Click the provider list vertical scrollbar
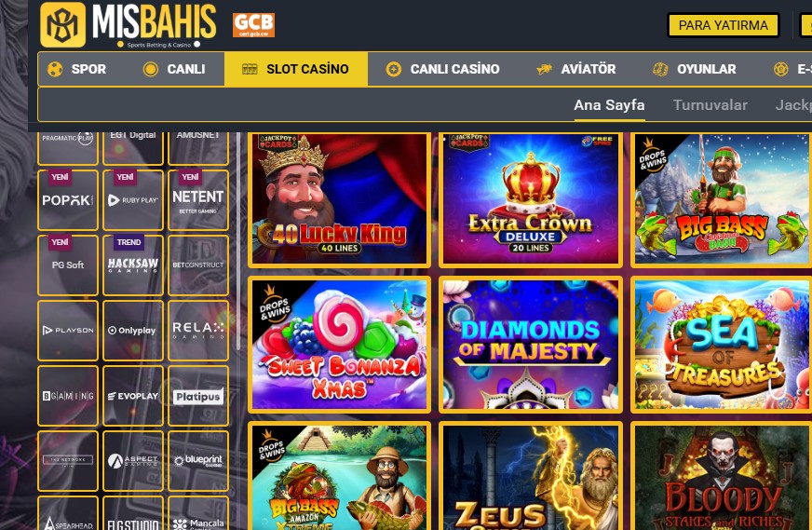The image size is (812, 530). pos(238,241)
